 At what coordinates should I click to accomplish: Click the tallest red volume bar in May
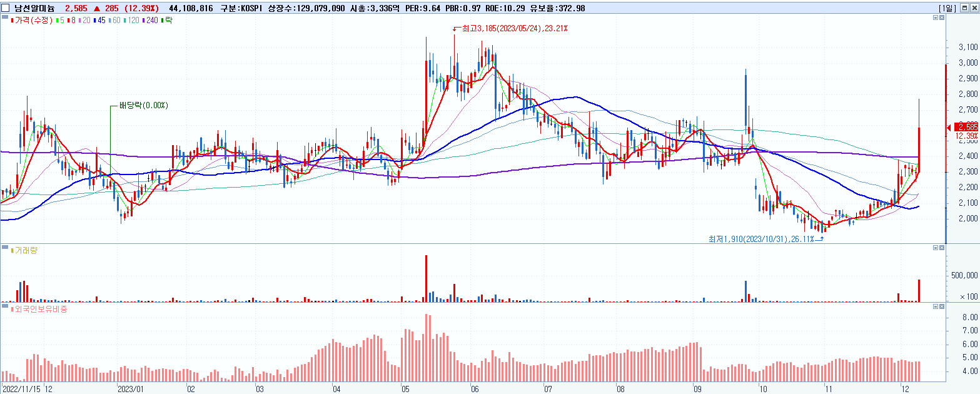(x=426, y=278)
